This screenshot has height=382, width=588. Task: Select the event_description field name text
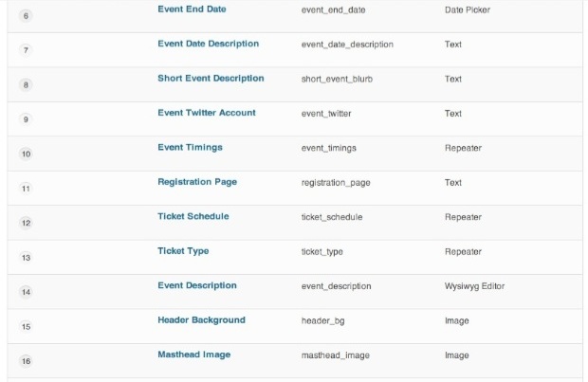point(336,286)
